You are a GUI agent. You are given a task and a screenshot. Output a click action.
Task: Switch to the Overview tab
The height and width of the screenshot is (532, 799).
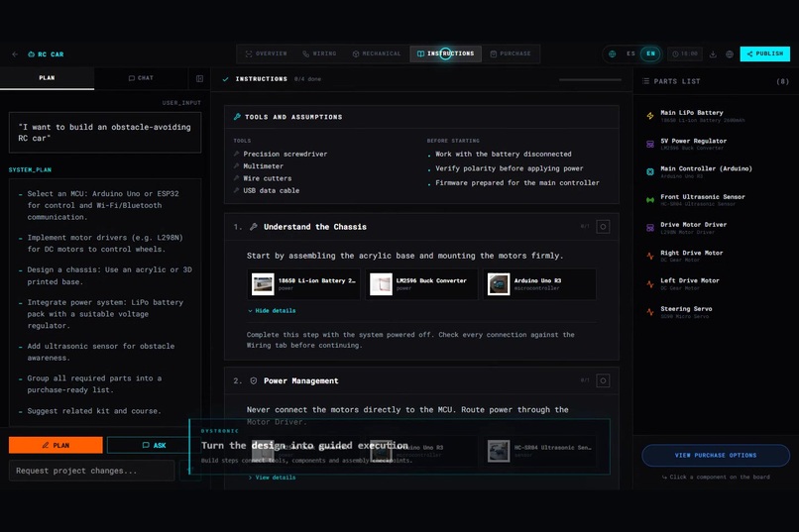pyautogui.click(x=266, y=53)
